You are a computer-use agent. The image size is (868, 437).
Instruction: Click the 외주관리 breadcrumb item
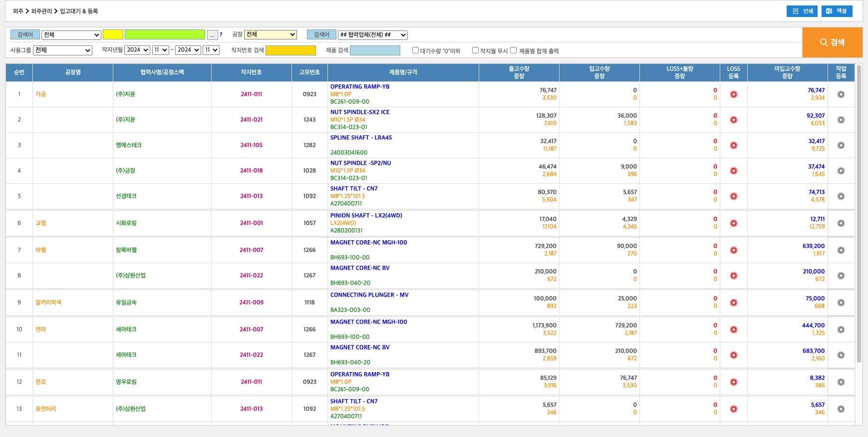point(41,11)
